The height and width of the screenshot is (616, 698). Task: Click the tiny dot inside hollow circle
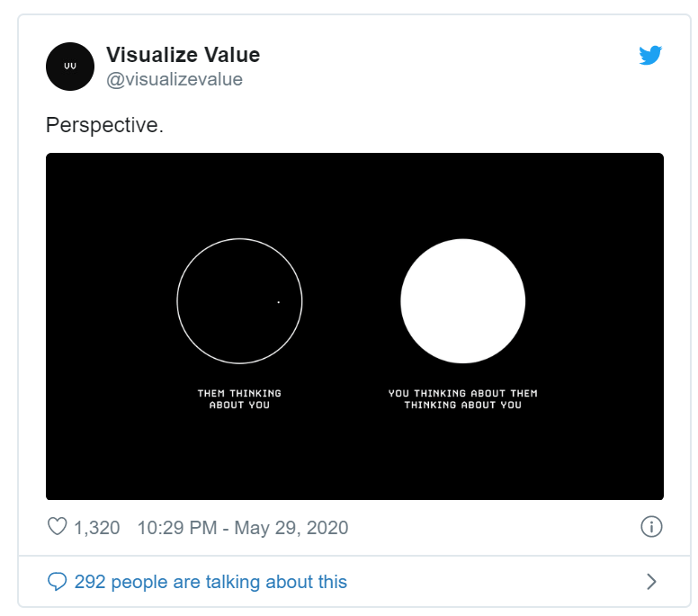[278, 302]
